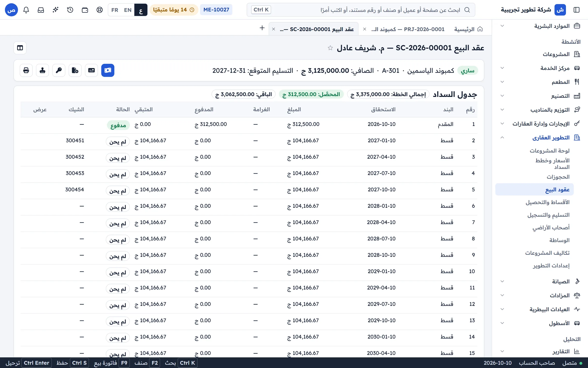Image resolution: width=588 pixels, height=368 pixels.
Task: Open لوحة المشروعات in sidebar
Action: pos(550,151)
